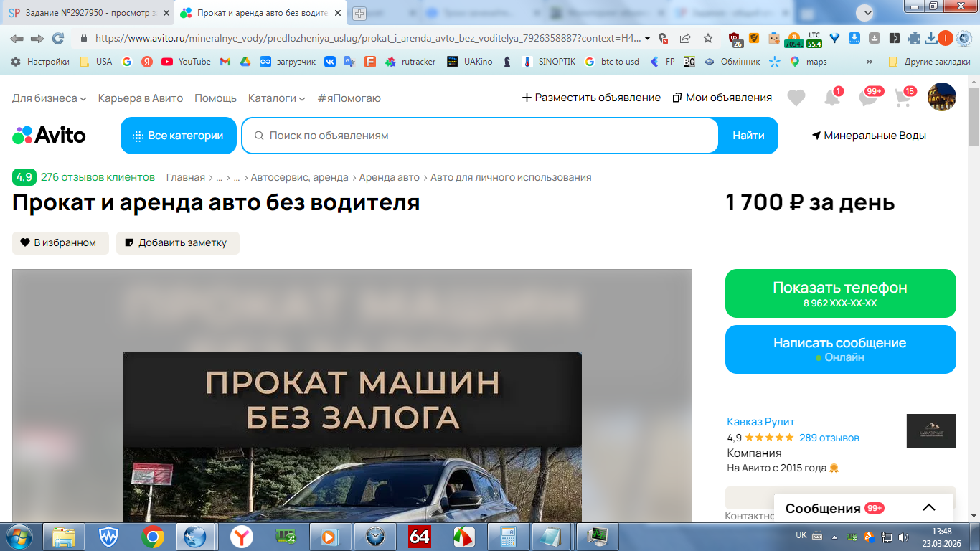Click Показать телефон green button
This screenshot has height=551, width=980.
tap(841, 293)
